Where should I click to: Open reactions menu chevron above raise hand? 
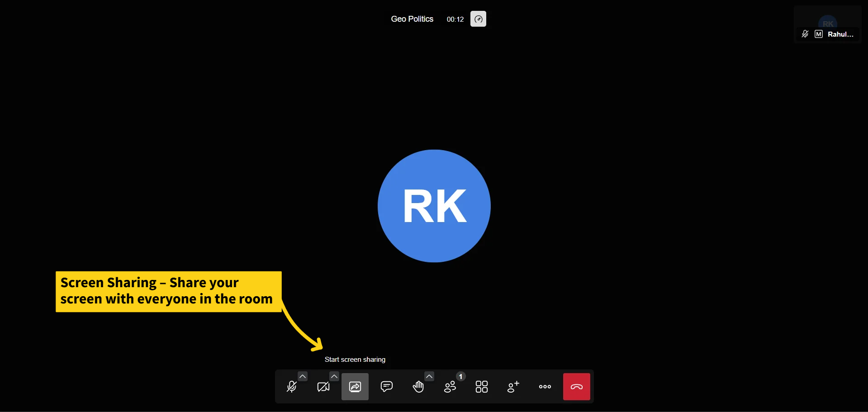tap(429, 376)
